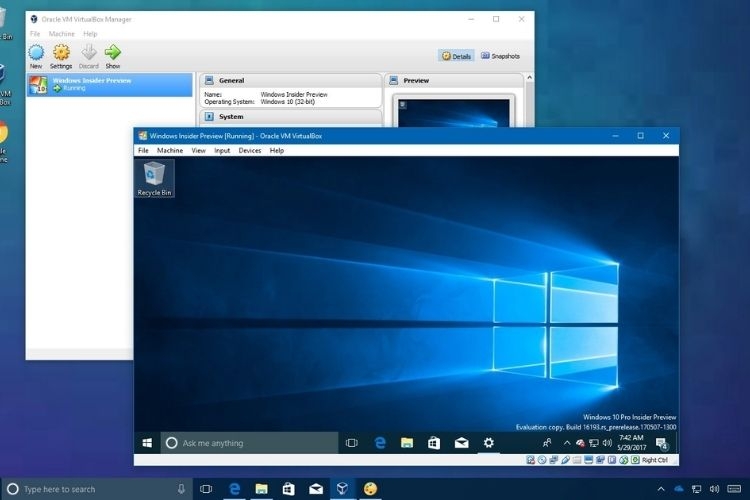The height and width of the screenshot is (500, 750).
Task: Click microphone icon in host search box
Action: 181,489
